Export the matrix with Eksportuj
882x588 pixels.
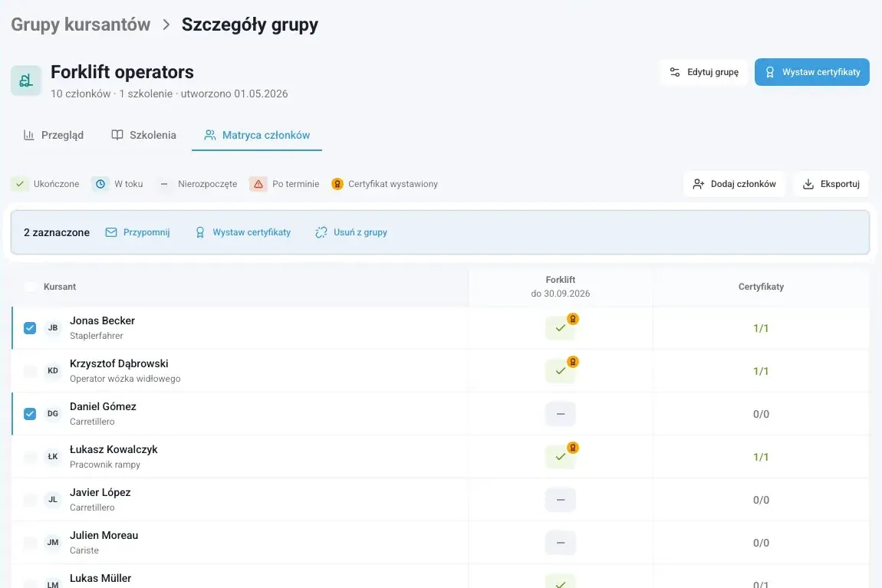tap(831, 184)
